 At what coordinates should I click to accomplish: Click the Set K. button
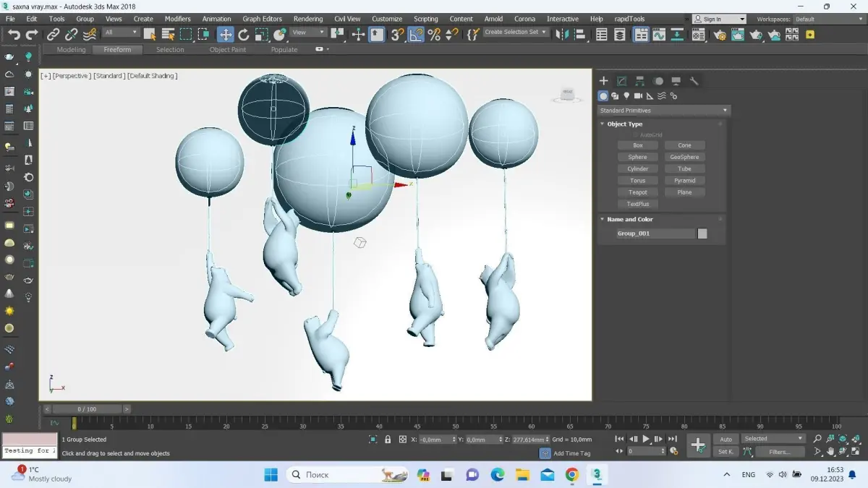[x=726, y=452]
